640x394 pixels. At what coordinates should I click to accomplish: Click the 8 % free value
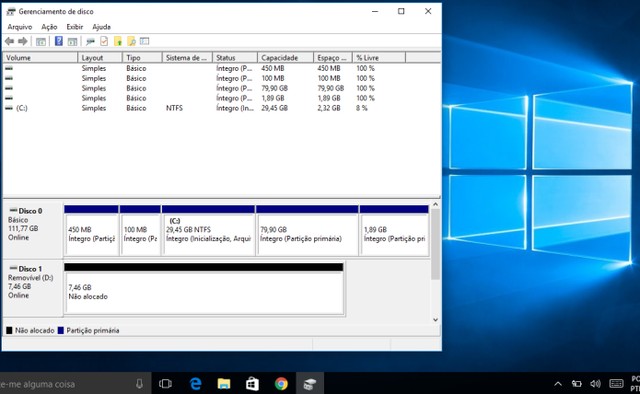pyautogui.click(x=362, y=108)
